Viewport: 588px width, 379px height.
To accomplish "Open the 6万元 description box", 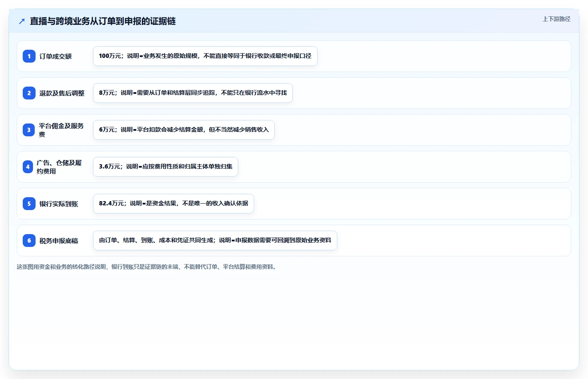I will pyautogui.click(x=184, y=130).
